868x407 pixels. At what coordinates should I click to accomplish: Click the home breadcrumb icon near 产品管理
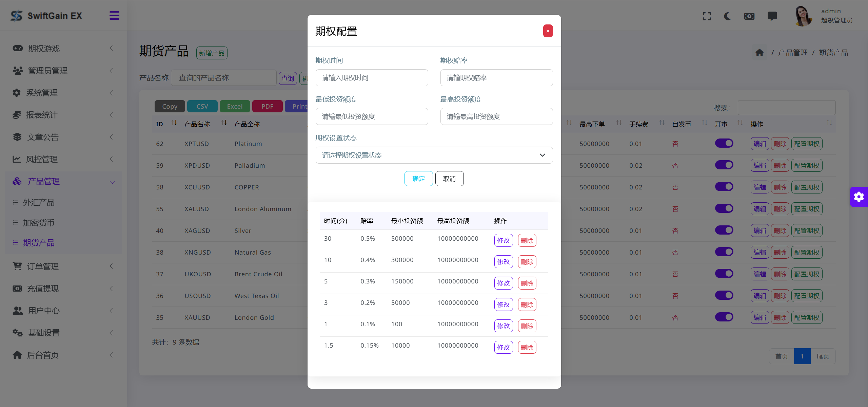(759, 52)
